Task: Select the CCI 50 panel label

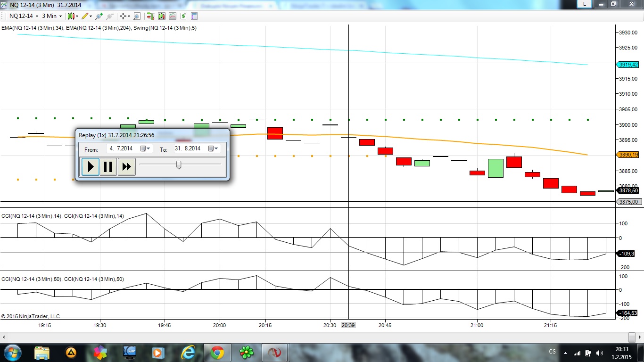Action: (63, 280)
